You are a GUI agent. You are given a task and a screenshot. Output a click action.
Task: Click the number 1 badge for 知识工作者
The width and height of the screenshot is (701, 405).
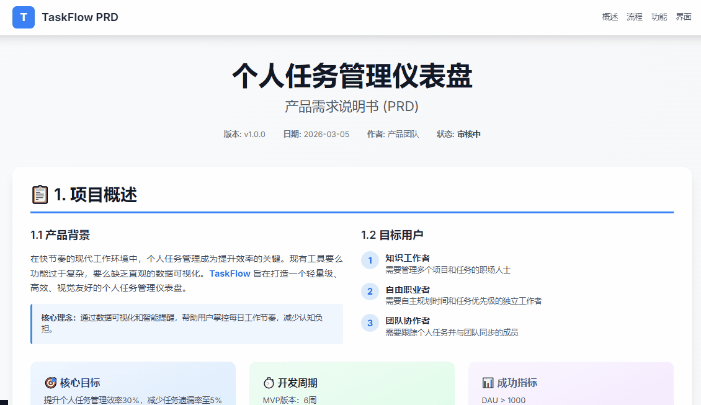coord(370,260)
